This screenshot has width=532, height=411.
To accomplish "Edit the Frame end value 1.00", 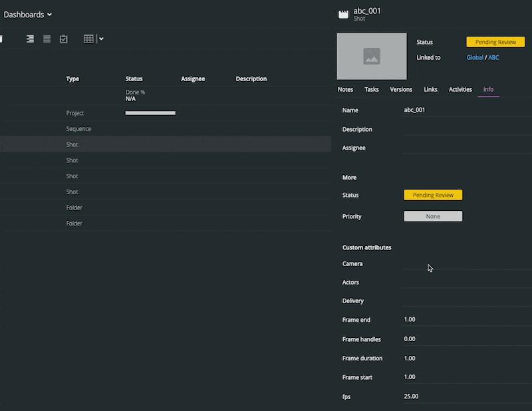I will (467, 320).
